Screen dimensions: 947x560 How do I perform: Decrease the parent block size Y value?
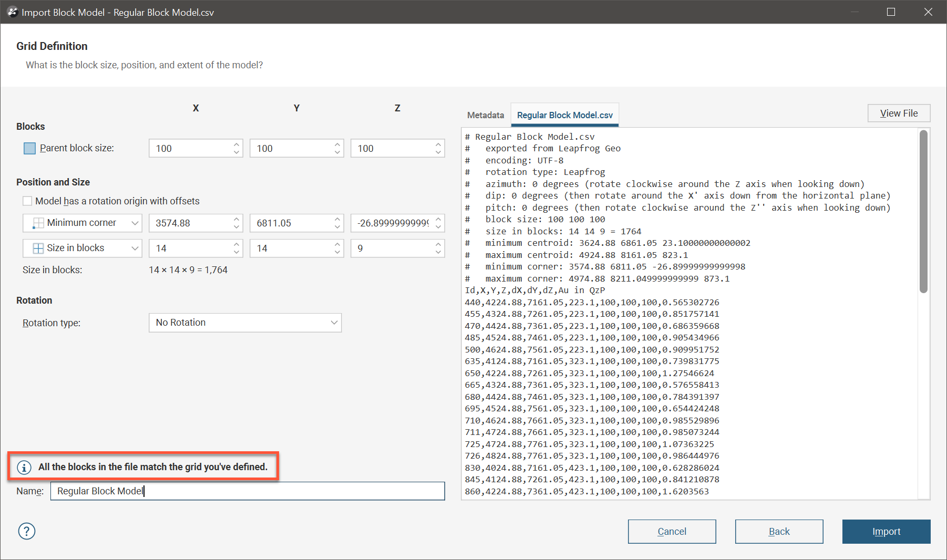point(337,152)
